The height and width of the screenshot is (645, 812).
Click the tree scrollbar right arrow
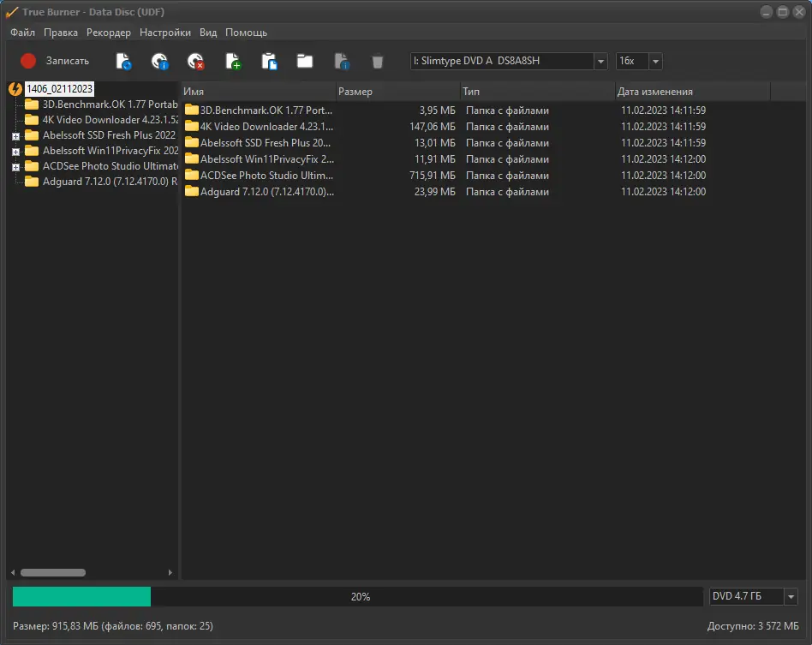[x=170, y=572]
